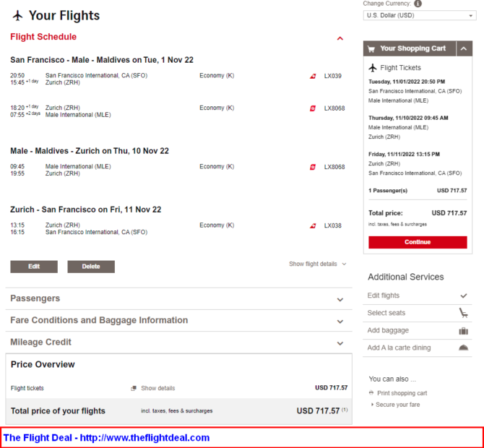Screen dimensions: 484x448
Task: Click the shopping cart icon in cart header
Action: [371, 49]
